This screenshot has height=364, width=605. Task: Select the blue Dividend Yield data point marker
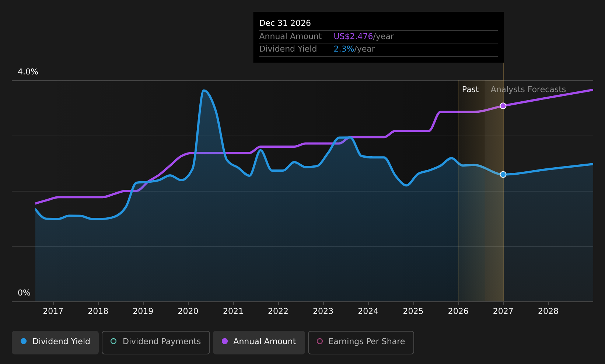(x=503, y=174)
